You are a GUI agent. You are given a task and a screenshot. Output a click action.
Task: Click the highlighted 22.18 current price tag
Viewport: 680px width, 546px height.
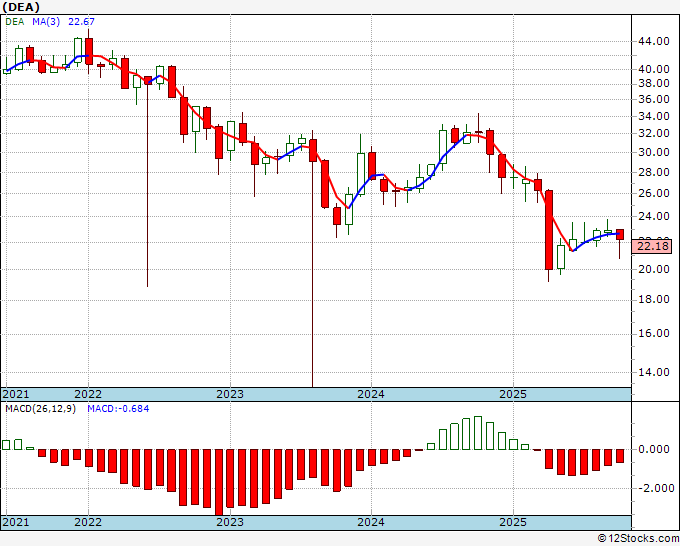[x=651, y=246]
